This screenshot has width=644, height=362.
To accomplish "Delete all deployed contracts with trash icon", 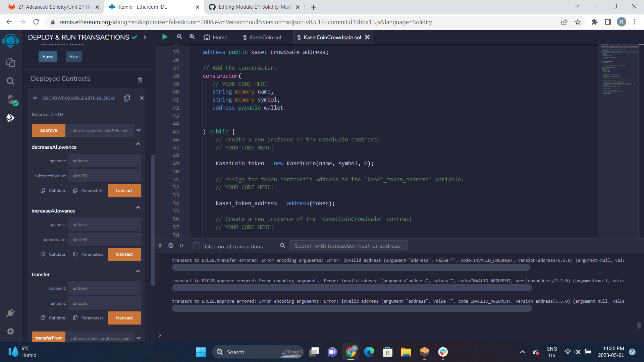I will tap(140, 80).
